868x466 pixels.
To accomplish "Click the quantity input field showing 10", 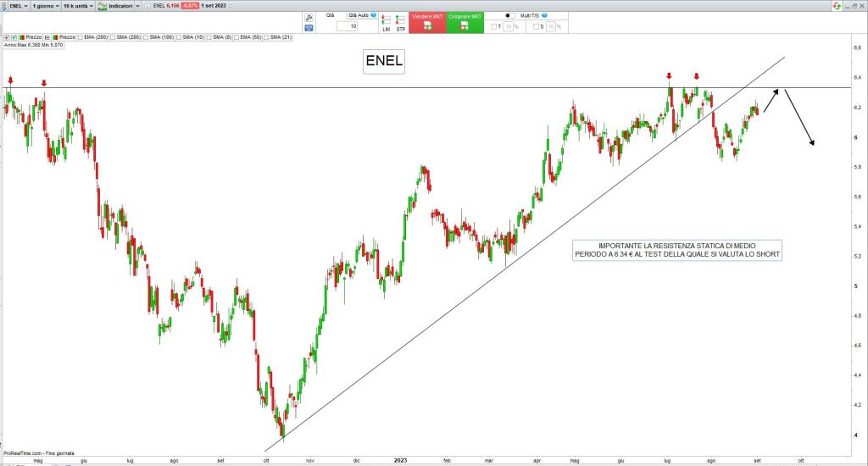I will click(x=348, y=26).
